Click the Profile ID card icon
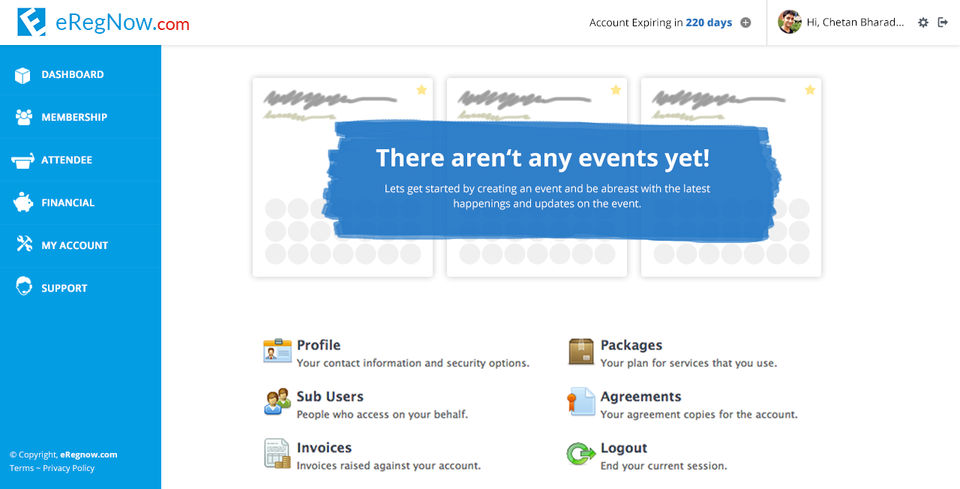 point(277,351)
